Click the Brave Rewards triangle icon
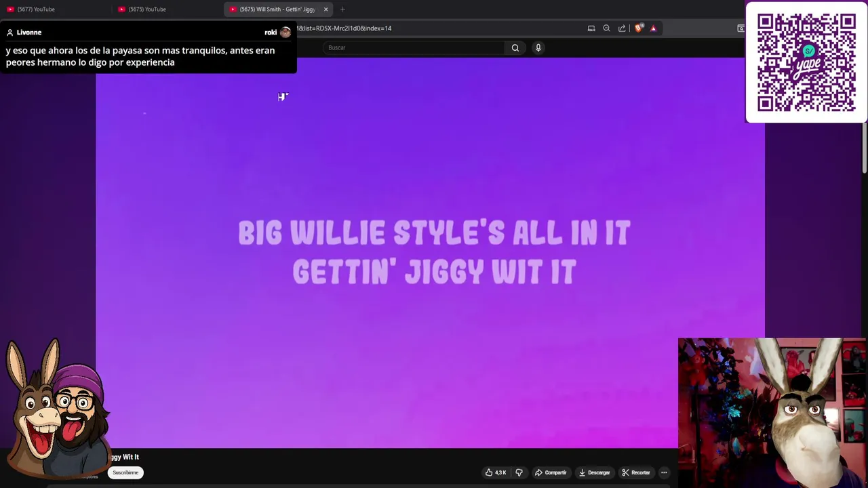This screenshot has height=488, width=868. [x=653, y=28]
